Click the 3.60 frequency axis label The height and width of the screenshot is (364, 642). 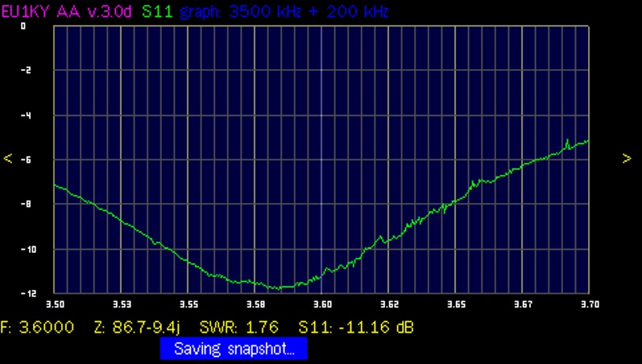(x=321, y=305)
